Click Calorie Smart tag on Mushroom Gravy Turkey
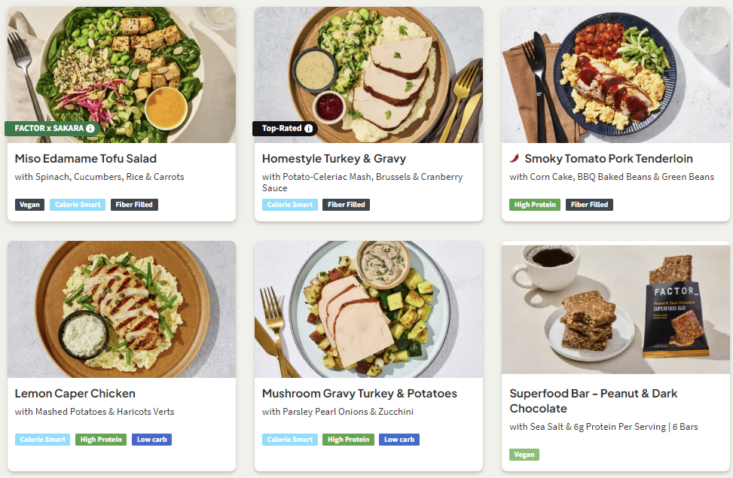 point(290,439)
